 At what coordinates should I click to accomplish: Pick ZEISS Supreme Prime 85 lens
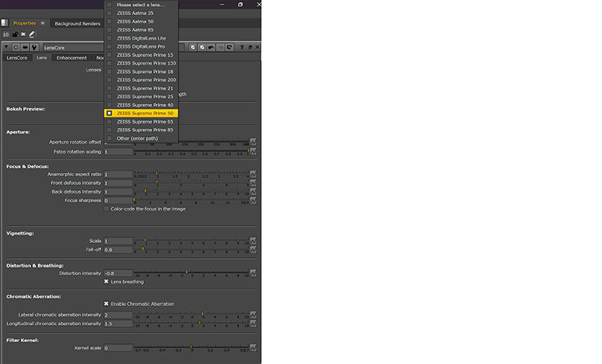click(141, 130)
